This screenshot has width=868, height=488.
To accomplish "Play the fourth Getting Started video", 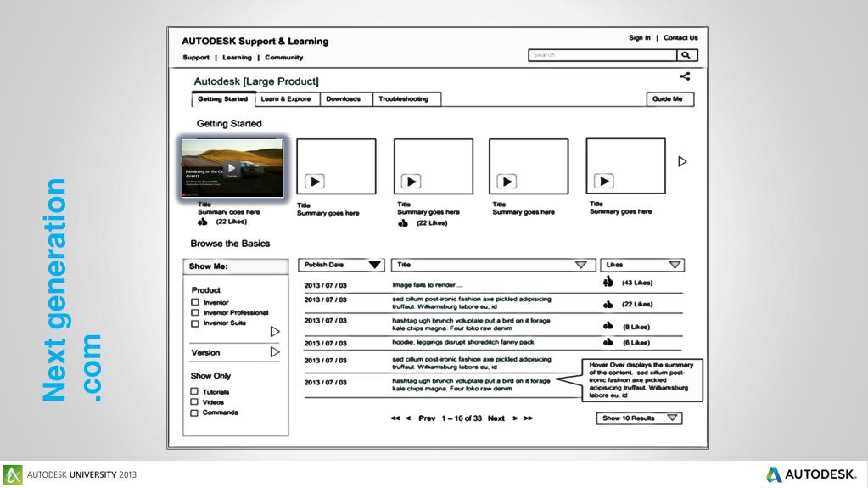I will tap(507, 181).
